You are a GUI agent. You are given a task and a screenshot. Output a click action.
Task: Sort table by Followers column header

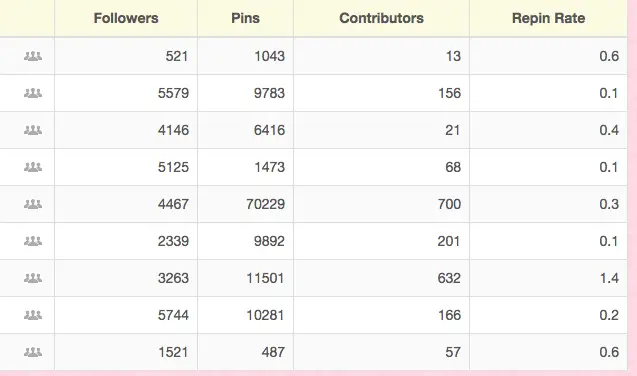pyautogui.click(x=126, y=18)
